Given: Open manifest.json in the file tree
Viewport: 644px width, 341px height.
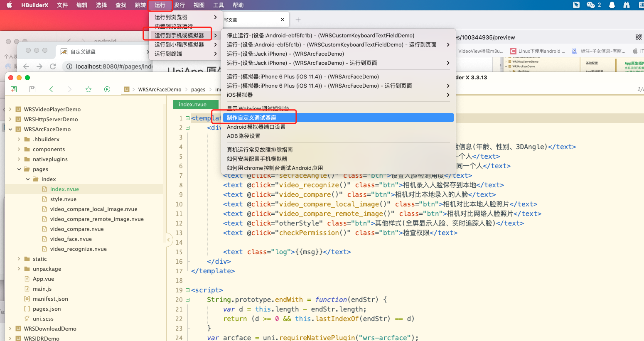Looking at the screenshot, I should coord(50,299).
